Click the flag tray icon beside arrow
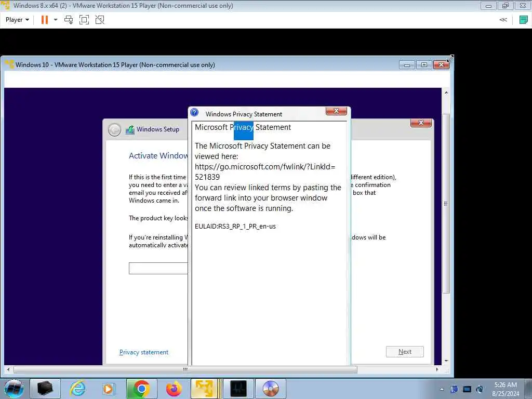This screenshot has width=532, height=399. coord(454,389)
